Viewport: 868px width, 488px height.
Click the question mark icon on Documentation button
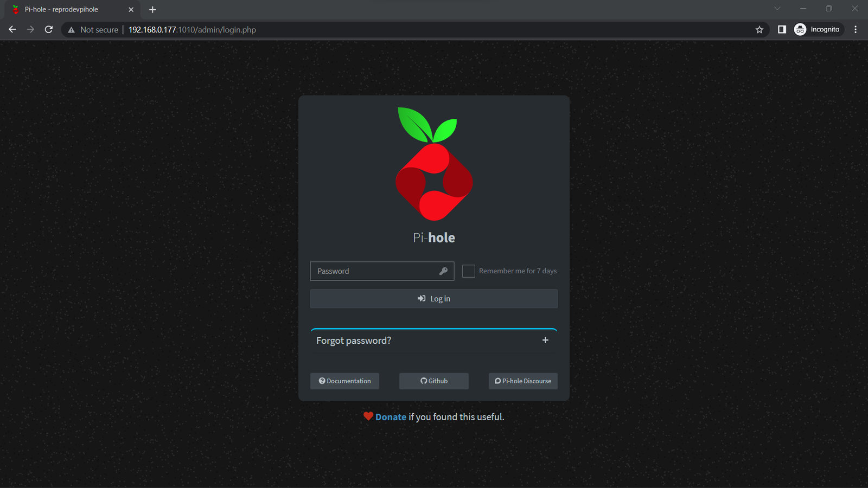322,381
